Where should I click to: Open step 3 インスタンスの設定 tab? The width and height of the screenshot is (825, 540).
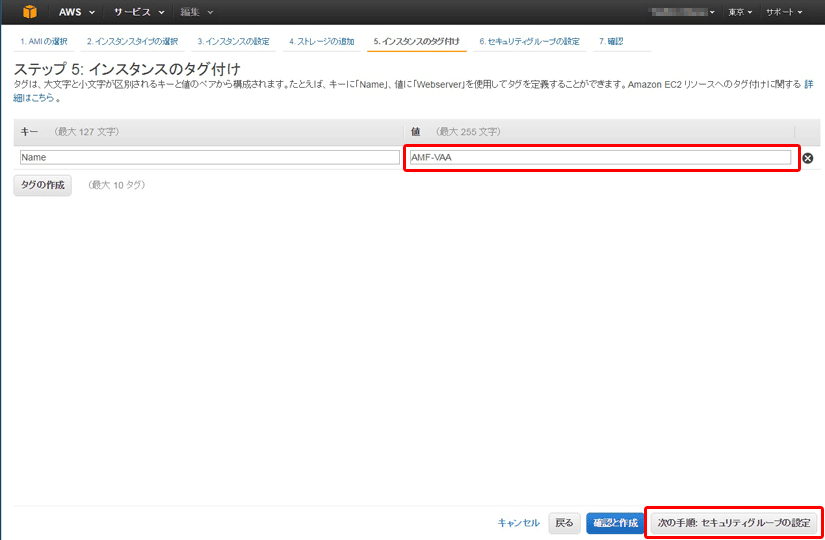233,41
